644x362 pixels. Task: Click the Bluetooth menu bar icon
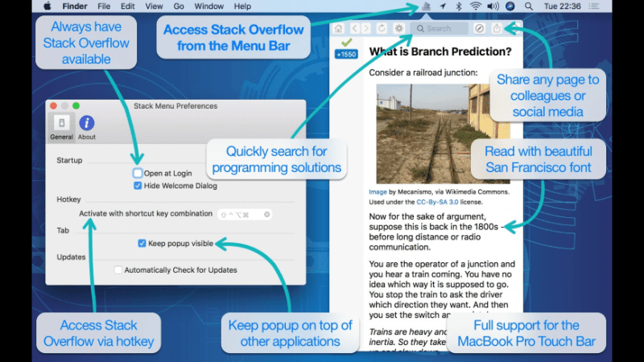point(459,6)
